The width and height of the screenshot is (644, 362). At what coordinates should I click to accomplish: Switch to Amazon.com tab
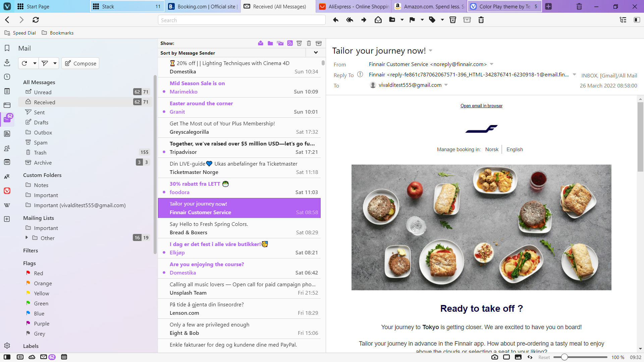pyautogui.click(x=430, y=6)
